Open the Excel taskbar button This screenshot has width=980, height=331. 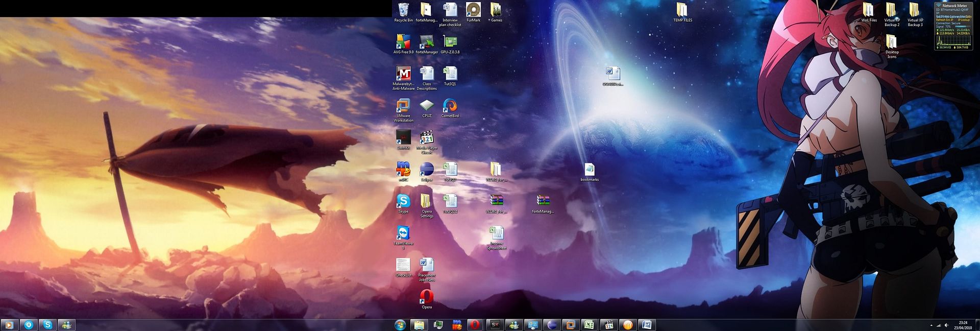(589, 325)
